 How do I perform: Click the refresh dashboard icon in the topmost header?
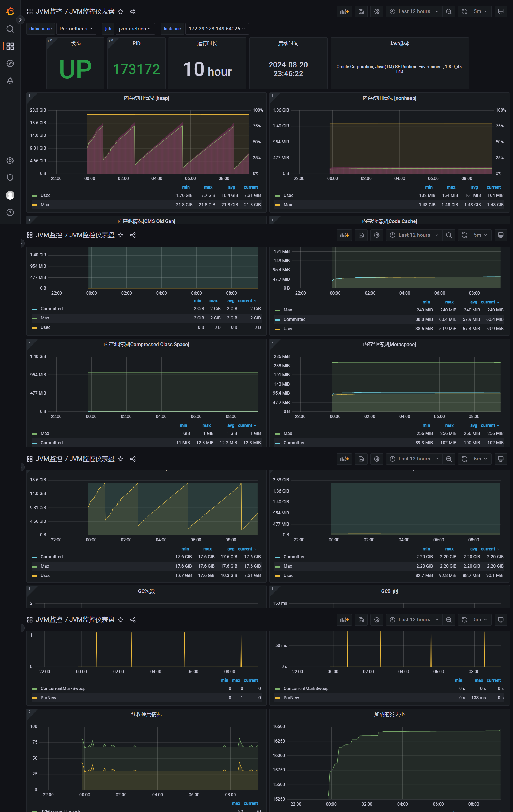[x=464, y=11]
